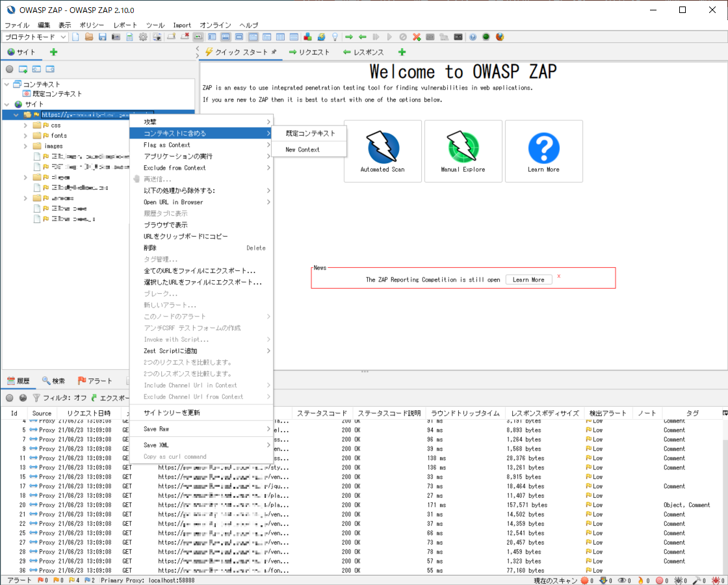Image resolution: width=728 pixels, height=585 pixels.
Task: Toggle the full layout icon
Action: [239, 36]
